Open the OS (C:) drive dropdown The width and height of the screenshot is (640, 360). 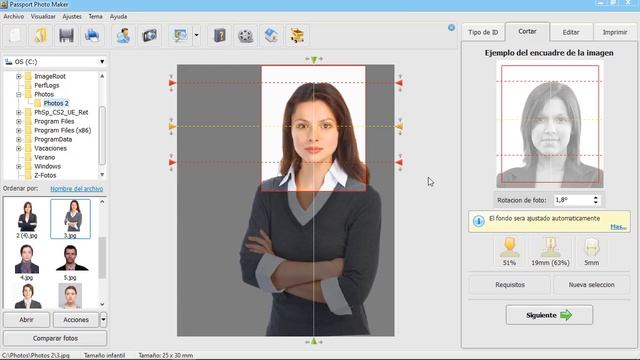point(102,62)
